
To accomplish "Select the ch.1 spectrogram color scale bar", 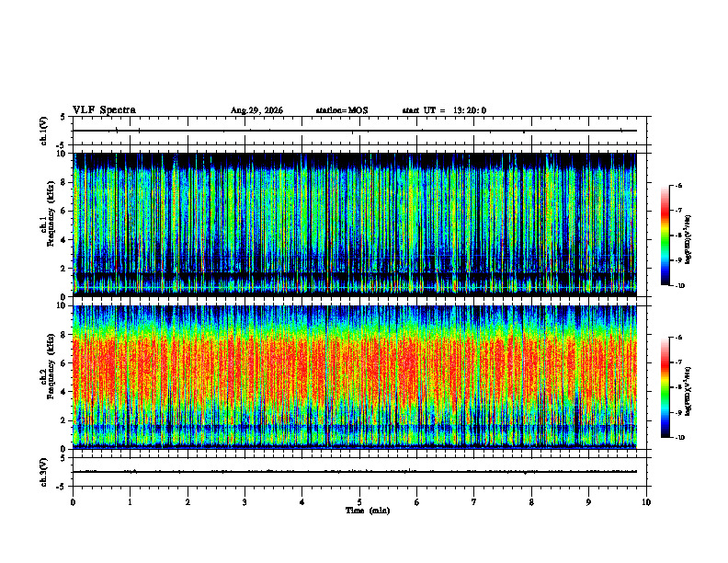I will click(x=665, y=236).
